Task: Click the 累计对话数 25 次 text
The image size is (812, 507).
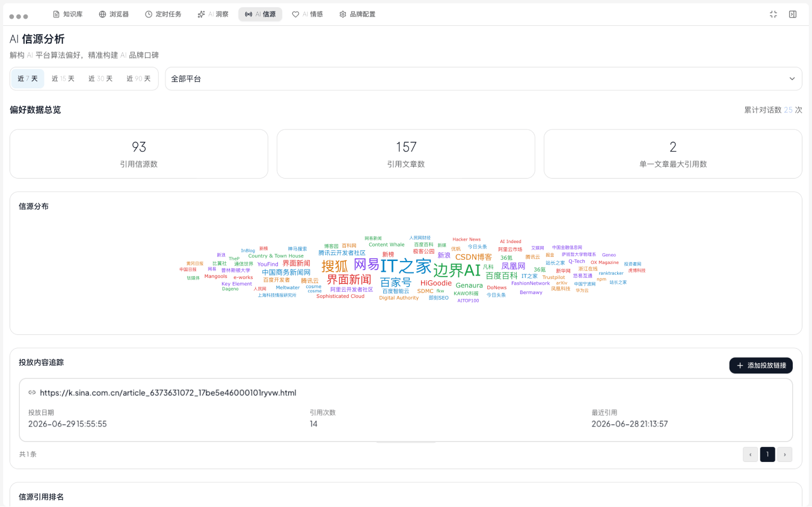Action: click(x=774, y=110)
